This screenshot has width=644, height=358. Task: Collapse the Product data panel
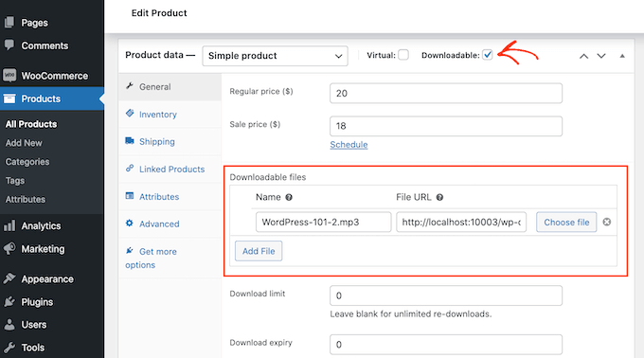622,56
